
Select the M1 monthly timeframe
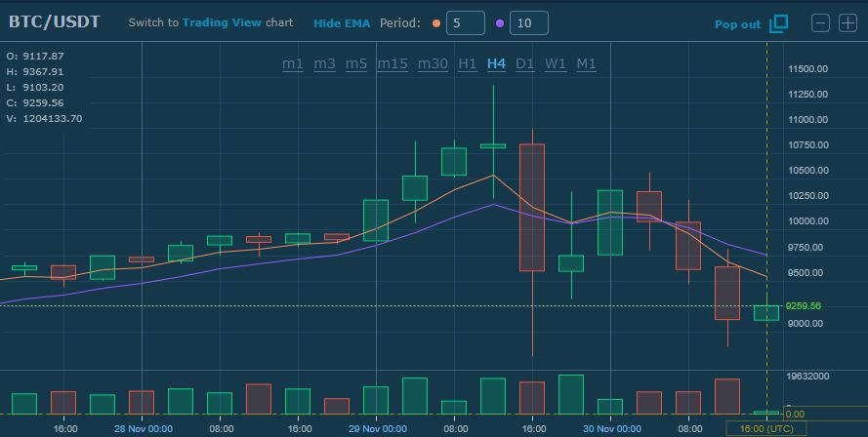586,63
